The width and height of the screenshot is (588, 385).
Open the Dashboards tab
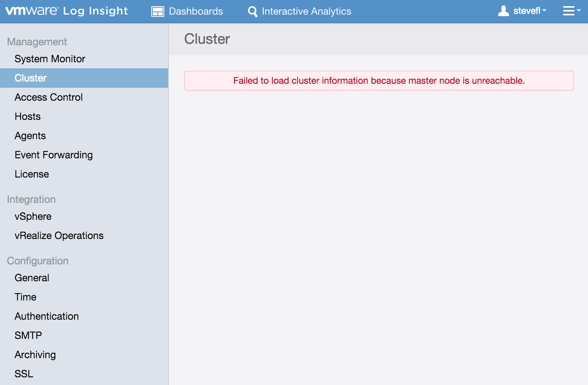pyautogui.click(x=195, y=12)
